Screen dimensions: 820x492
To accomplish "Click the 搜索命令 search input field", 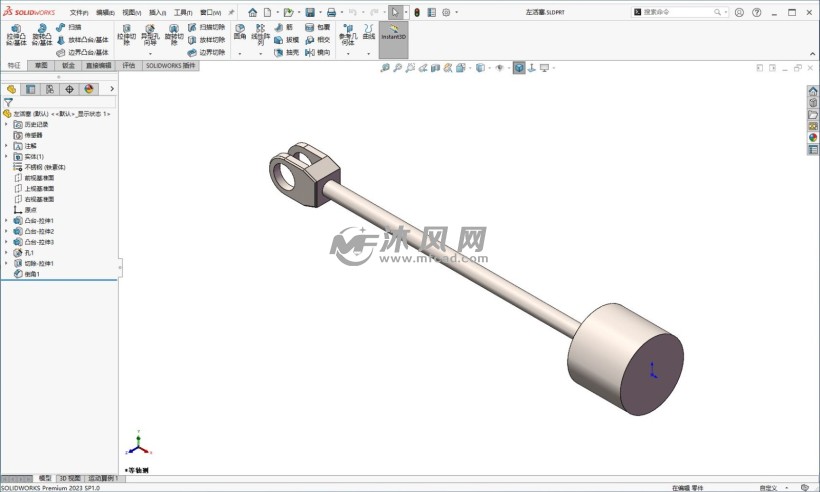I will coord(680,12).
